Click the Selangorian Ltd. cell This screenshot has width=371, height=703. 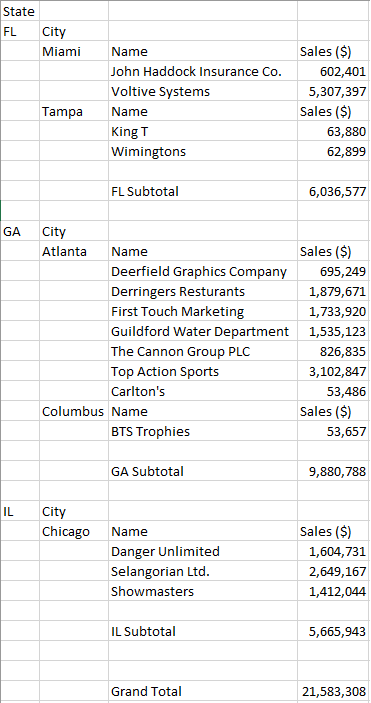click(203, 571)
